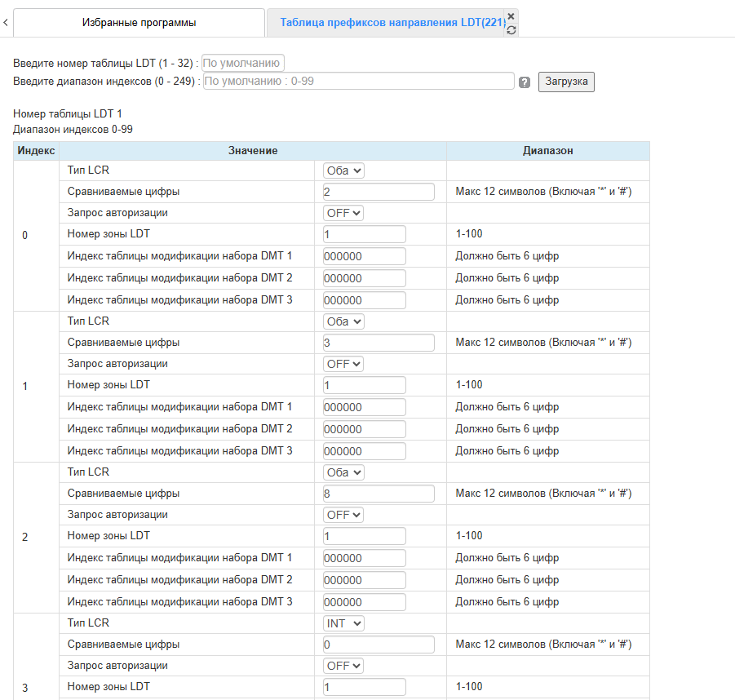The image size is (735, 700).
Task: Open the Тип LCR dropdown for index 2
Action: (343, 472)
